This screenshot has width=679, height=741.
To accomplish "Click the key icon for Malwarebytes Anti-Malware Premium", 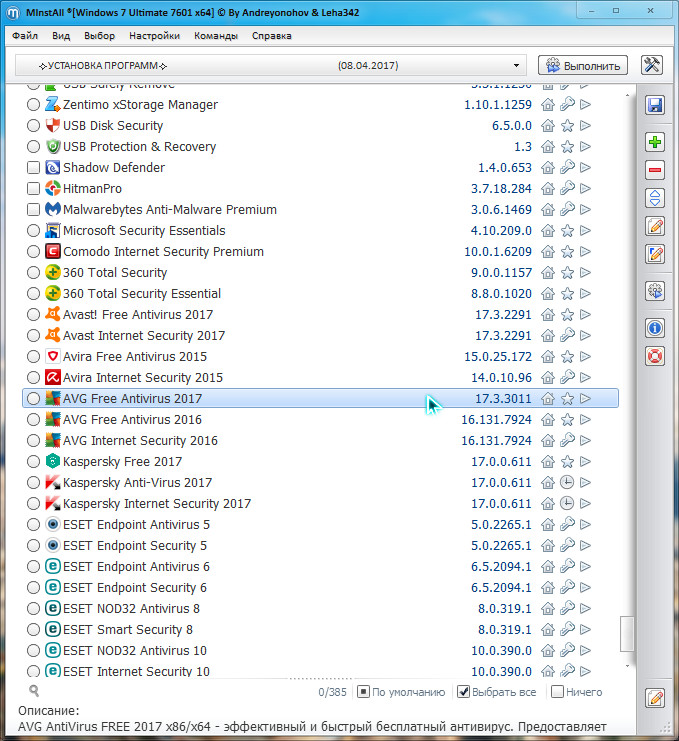I will tap(567, 209).
